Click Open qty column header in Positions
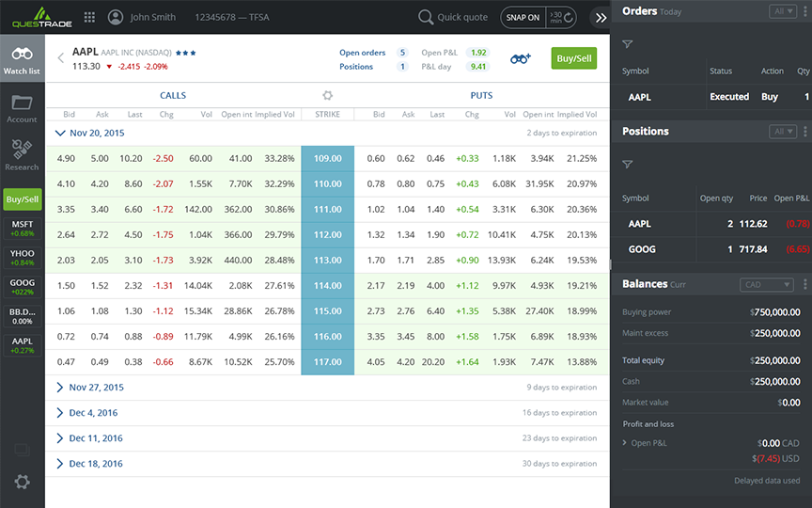 [x=716, y=198]
